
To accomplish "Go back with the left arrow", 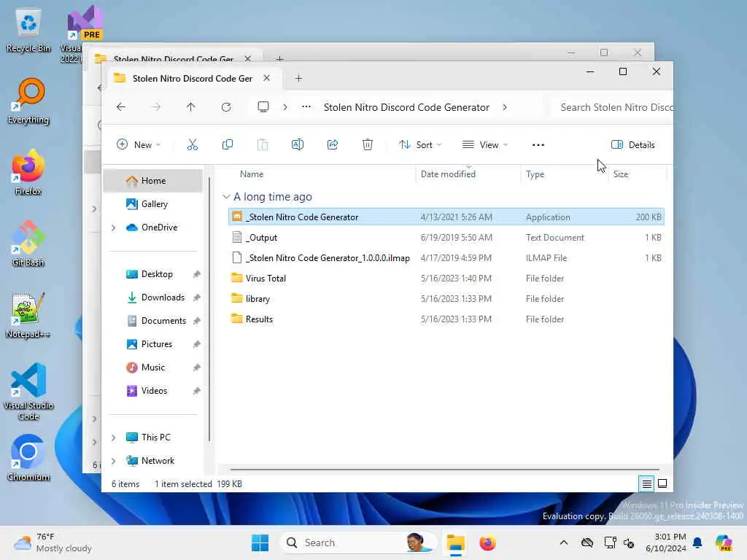I will coord(121,107).
